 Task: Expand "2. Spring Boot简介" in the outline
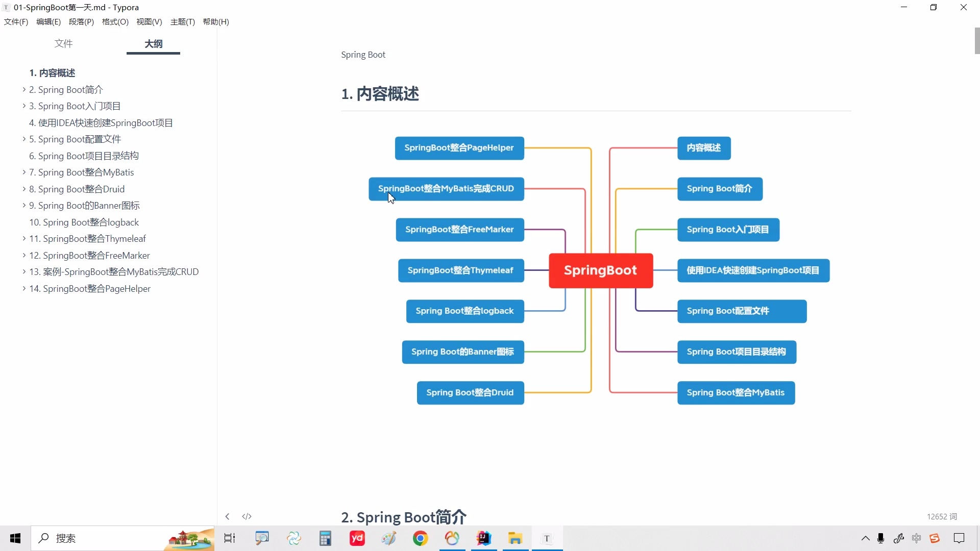[23, 89]
